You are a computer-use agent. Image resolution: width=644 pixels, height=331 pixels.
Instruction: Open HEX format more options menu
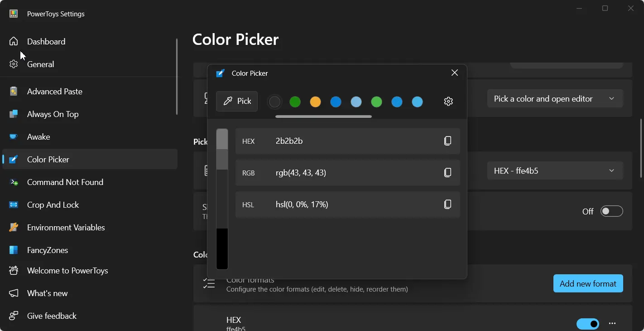coord(612,324)
